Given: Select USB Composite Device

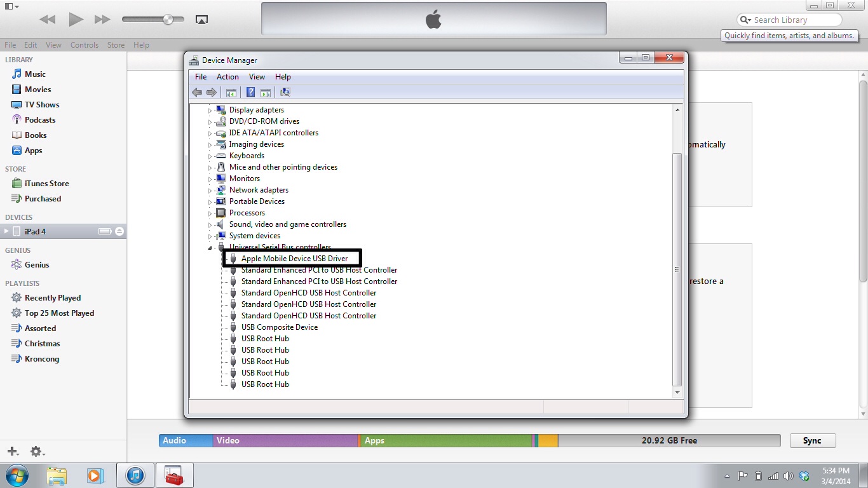Looking at the screenshot, I should point(280,327).
